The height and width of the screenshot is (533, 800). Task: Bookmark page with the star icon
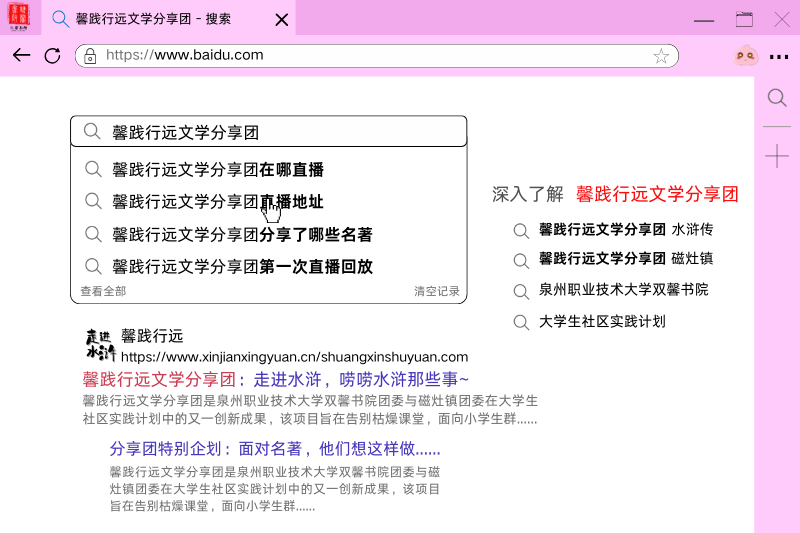point(661,56)
